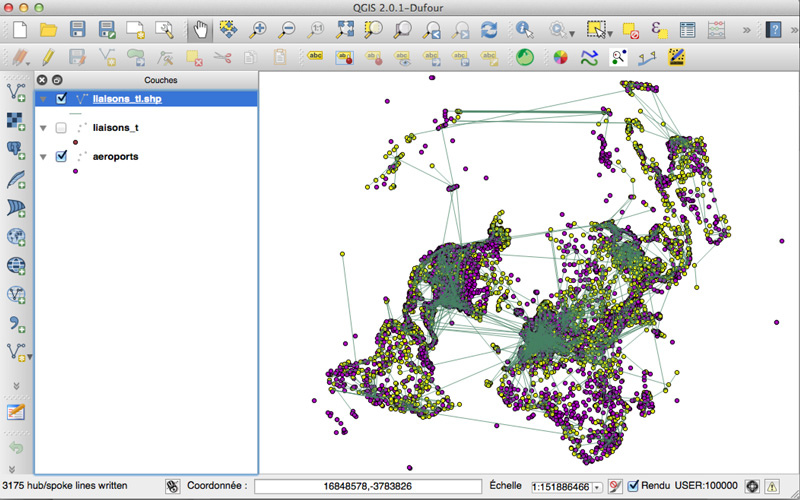Collapse the liaisons_t layer tree node
This screenshot has width=800, height=500.
43,128
